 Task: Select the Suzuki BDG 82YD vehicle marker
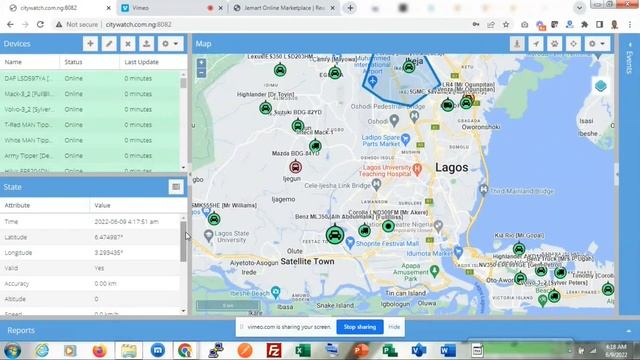(x=298, y=126)
